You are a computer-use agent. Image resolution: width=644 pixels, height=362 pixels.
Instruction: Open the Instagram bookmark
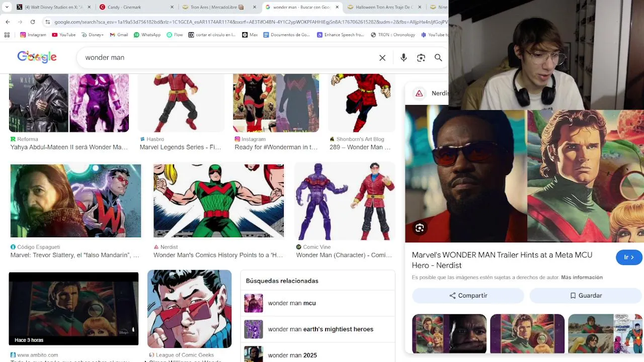coord(33,35)
